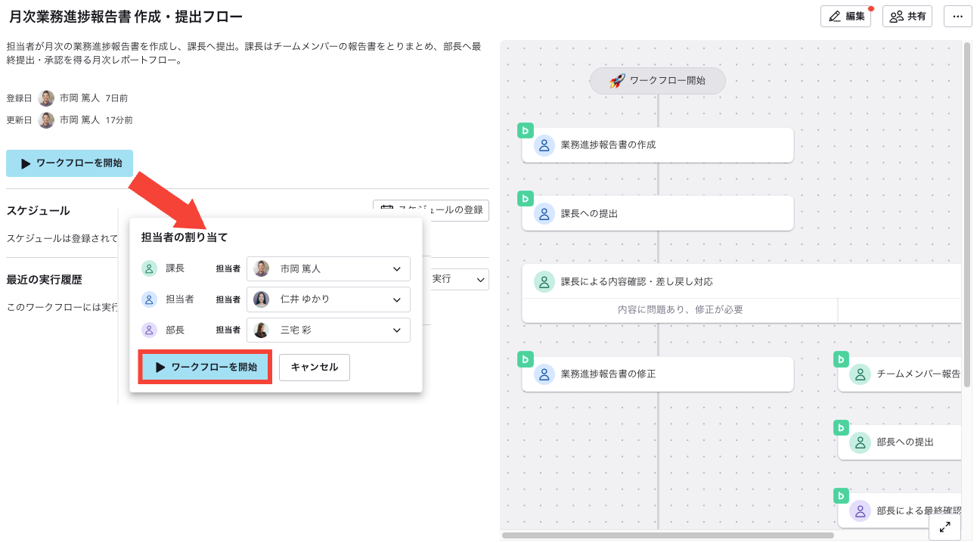Image resolution: width=980 pixels, height=543 pixels.
Task: Click the rocket ワークフロー開始 node
Action: 657,80
